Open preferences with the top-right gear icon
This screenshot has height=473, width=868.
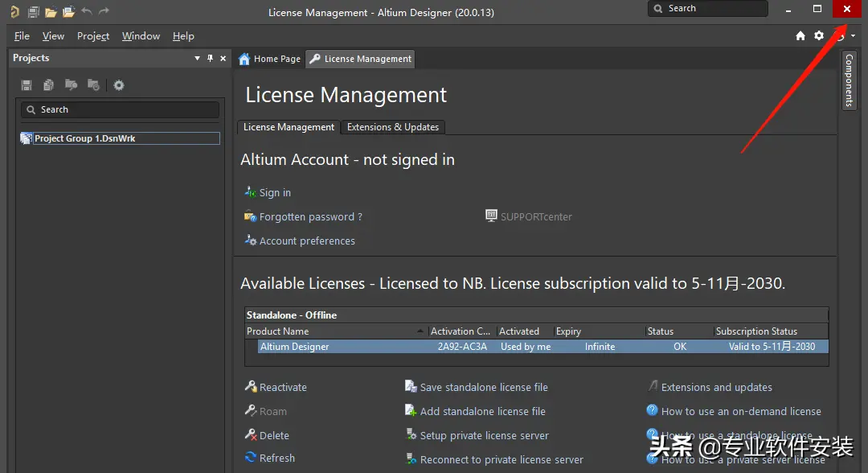[819, 36]
